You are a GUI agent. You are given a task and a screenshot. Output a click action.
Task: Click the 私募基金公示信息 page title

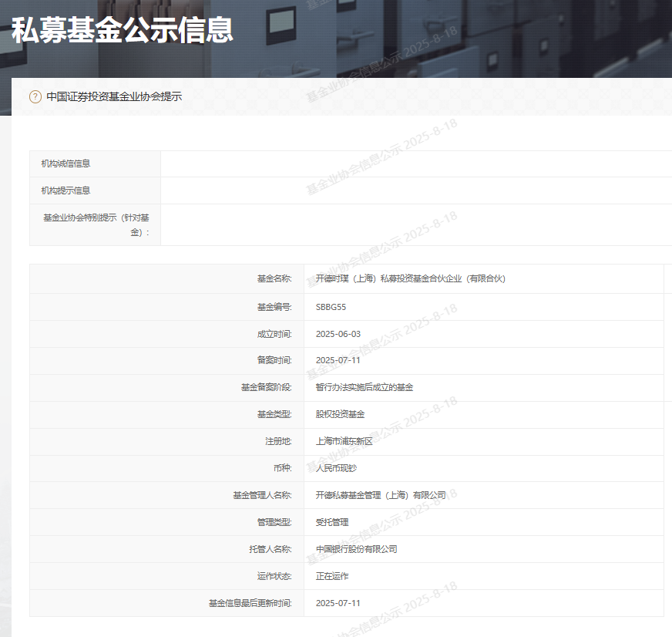123,30
